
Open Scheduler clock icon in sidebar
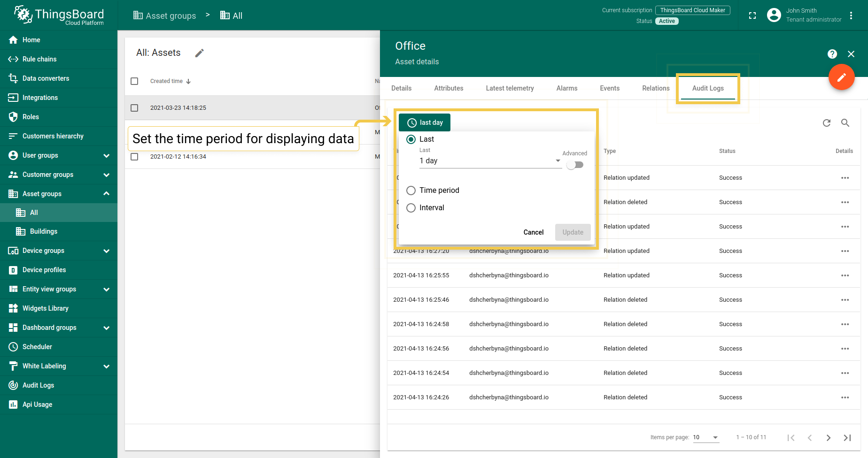[13, 347]
